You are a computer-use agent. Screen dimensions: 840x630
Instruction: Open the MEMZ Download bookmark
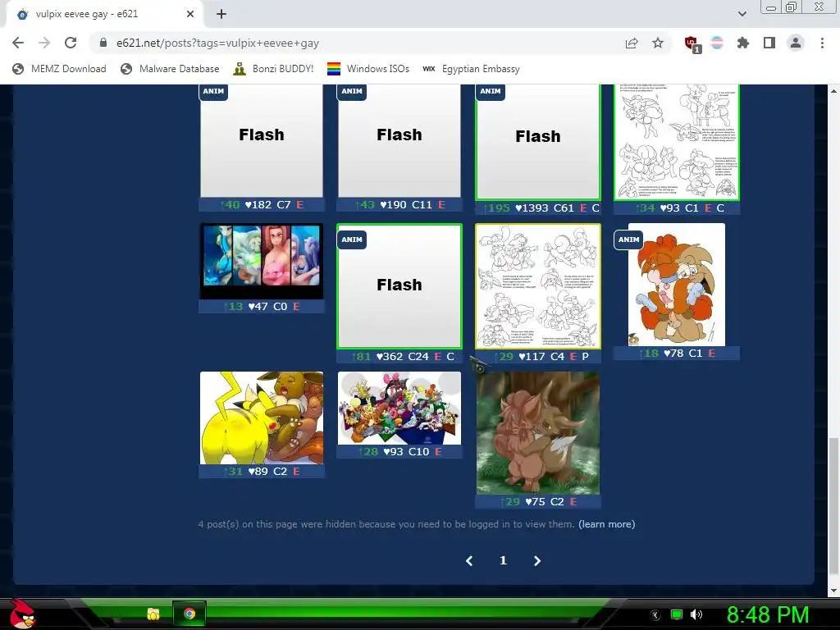tap(59, 69)
